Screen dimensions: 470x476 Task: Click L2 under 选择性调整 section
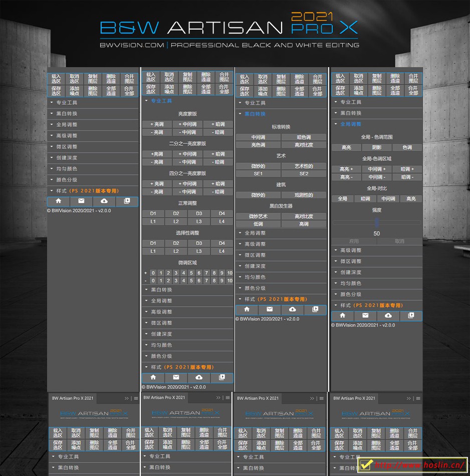coord(176,252)
